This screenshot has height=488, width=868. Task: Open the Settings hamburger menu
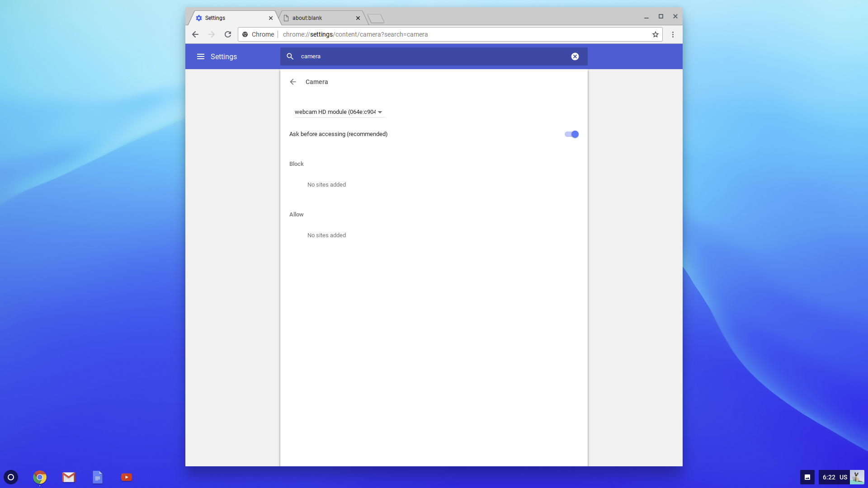pos(201,56)
